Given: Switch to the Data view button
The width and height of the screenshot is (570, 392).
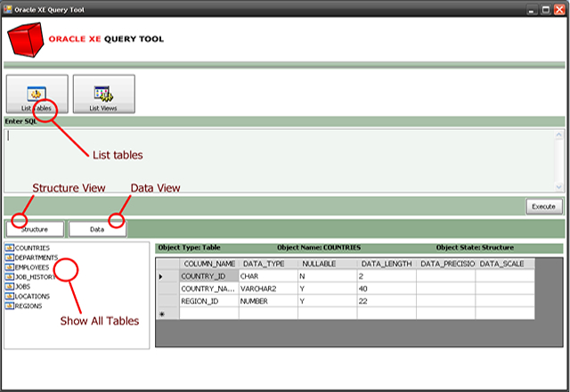Looking at the screenshot, I should pyautogui.click(x=97, y=229).
